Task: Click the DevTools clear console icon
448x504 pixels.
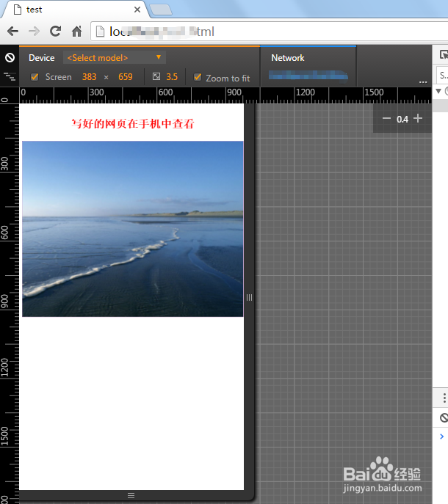Action: point(444,418)
